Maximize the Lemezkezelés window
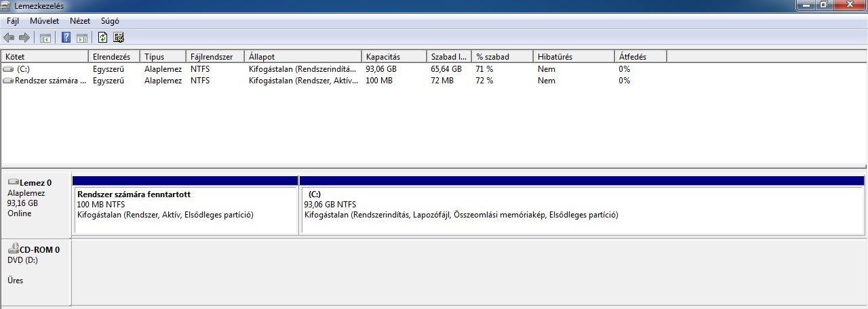Viewport: 868px width, 309px height. (824, 5)
